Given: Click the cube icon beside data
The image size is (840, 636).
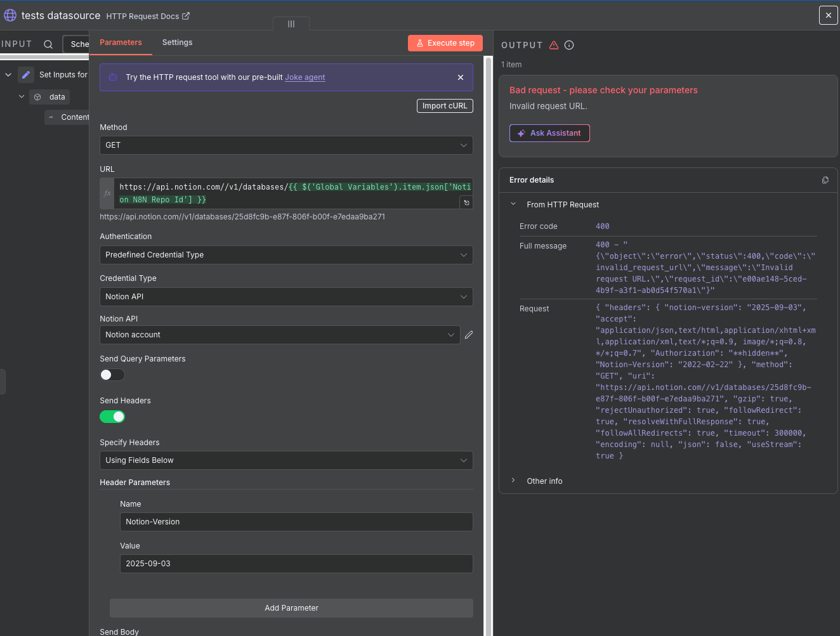Looking at the screenshot, I should [x=39, y=96].
